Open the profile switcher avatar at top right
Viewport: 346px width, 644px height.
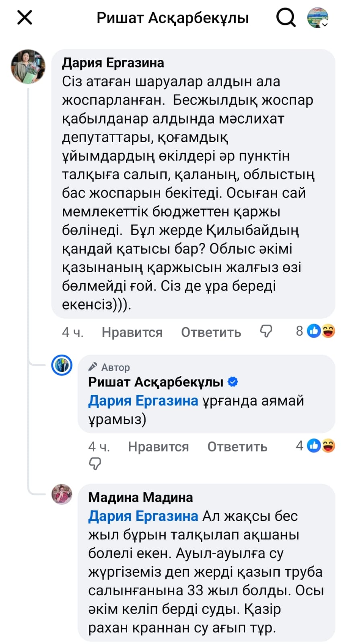[318, 18]
